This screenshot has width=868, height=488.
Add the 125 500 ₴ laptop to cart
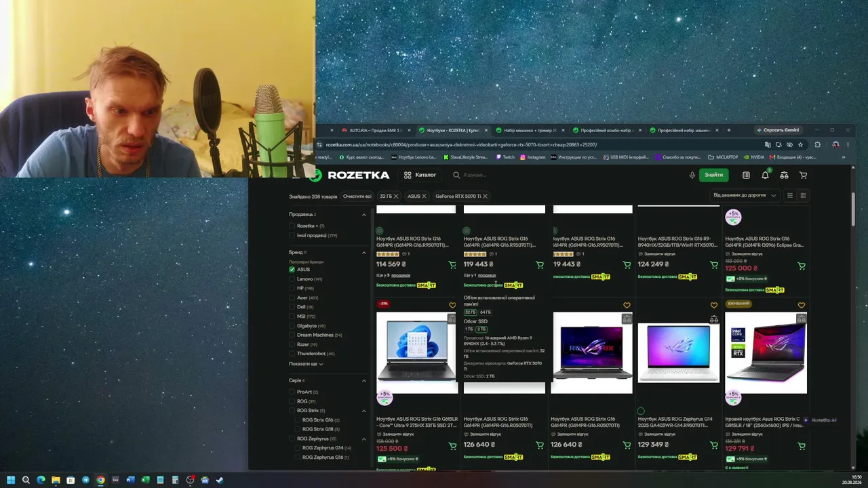(x=452, y=446)
